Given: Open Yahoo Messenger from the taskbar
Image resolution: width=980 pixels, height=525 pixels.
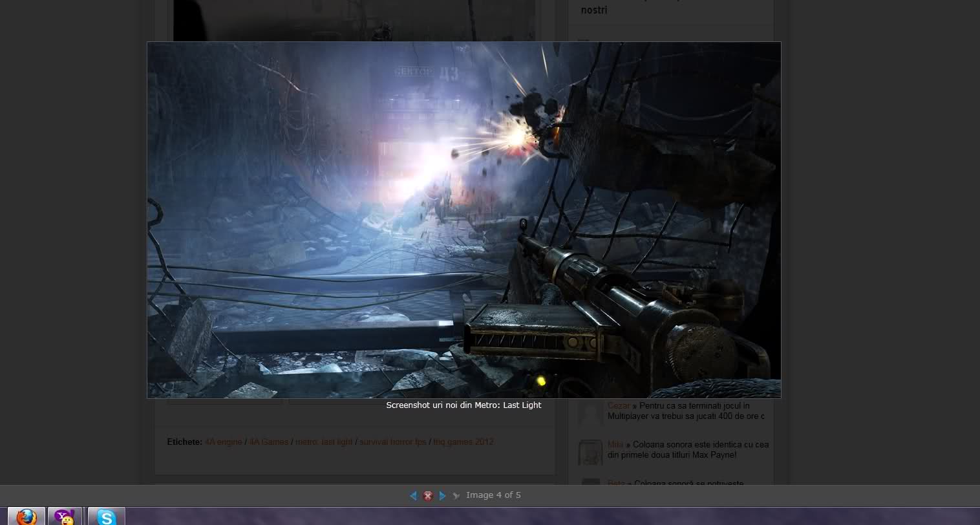Looking at the screenshot, I should tap(65, 517).
